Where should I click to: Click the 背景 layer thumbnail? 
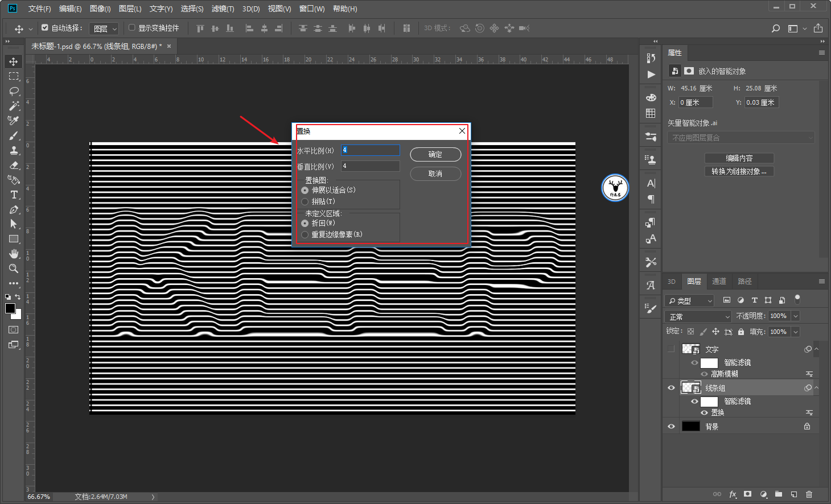[690, 426]
